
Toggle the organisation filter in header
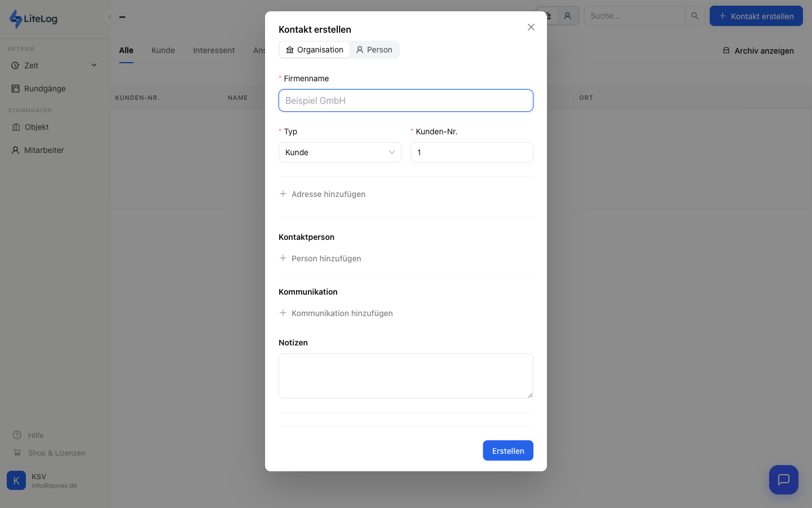[548, 16]
